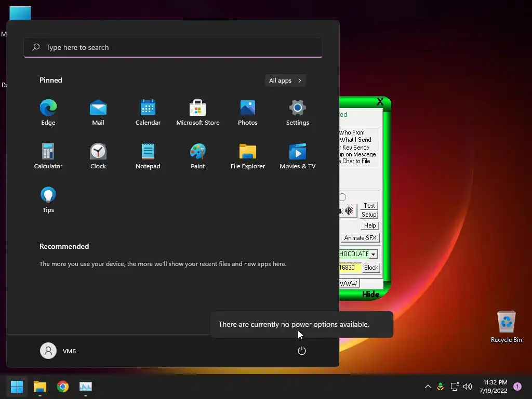Click the WWW button in green window
Viewport: 532px width, 399px height.
(x=349, y=283)
